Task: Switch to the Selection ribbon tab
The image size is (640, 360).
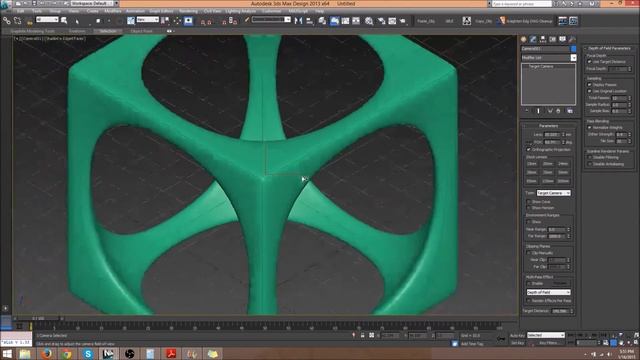Action: pyautogui.click(x=108, y=31)
